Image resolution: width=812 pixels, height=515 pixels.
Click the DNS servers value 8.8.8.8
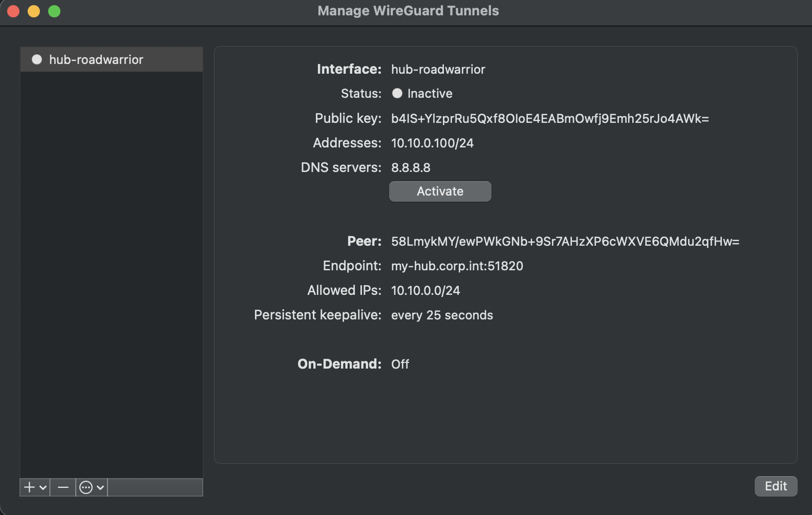click(x=411, y=168)
